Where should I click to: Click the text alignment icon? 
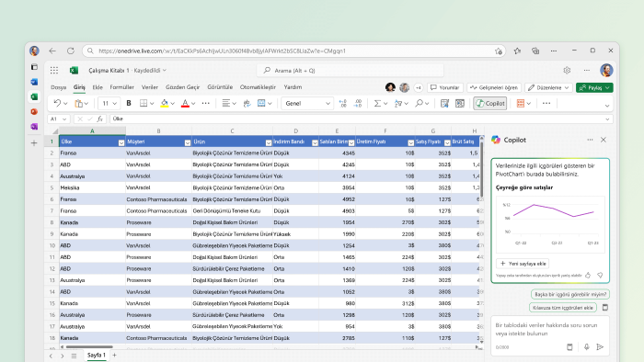(226, 103)
